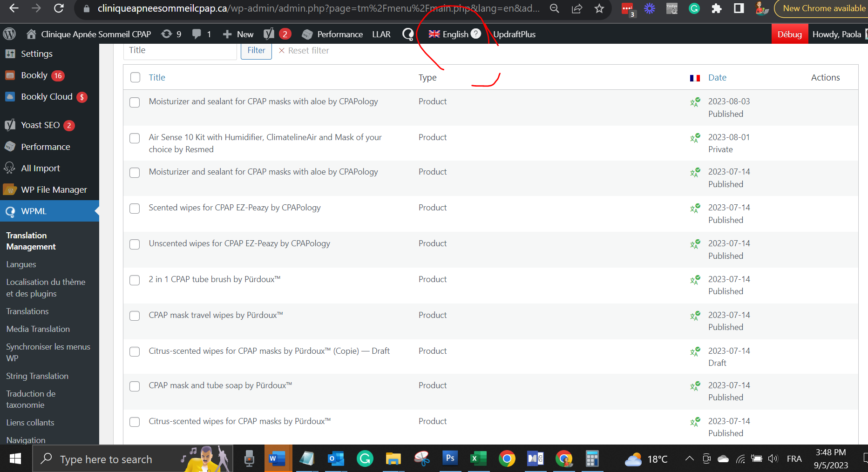The width and height of the screenshot is (868, 472).
Task: Check the 2023-08-03 Moisturizer and sealant row
Action: (135, 102)
